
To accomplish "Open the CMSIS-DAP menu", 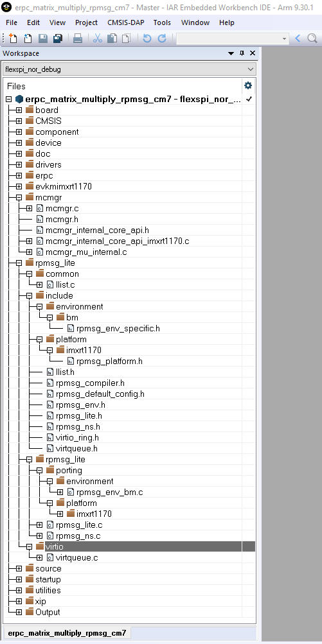I will (x=126, y=22).
